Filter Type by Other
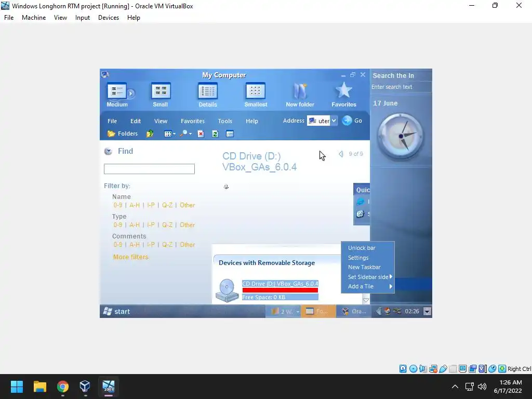This screenshot has height=399, width=532. click(187, 224)
